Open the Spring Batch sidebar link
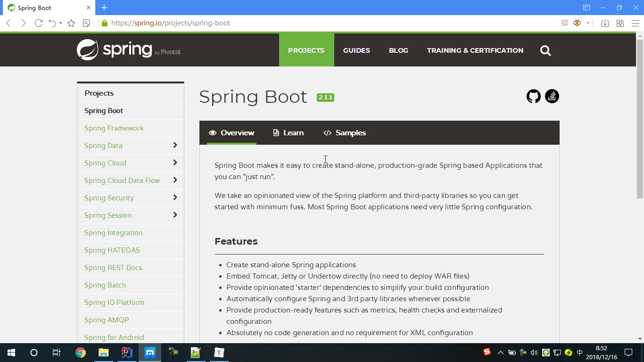Screen dimensions: 644x362 [105, 285]
